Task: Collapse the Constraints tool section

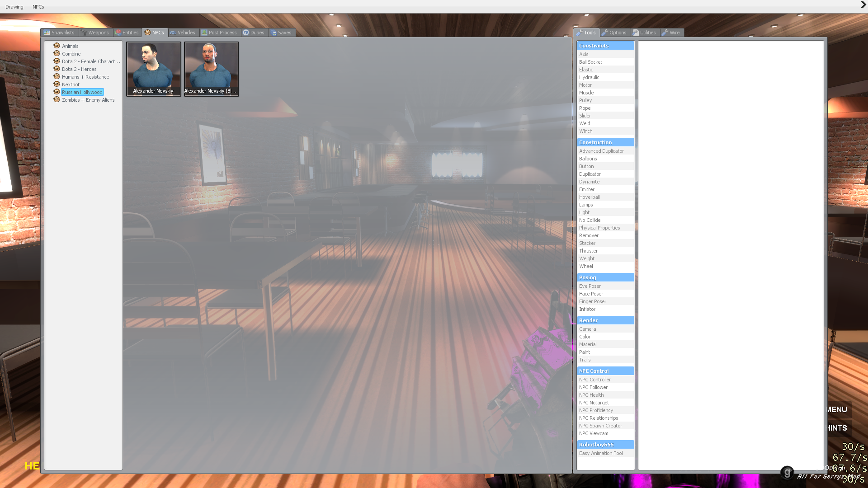Action: click(605, 46)
